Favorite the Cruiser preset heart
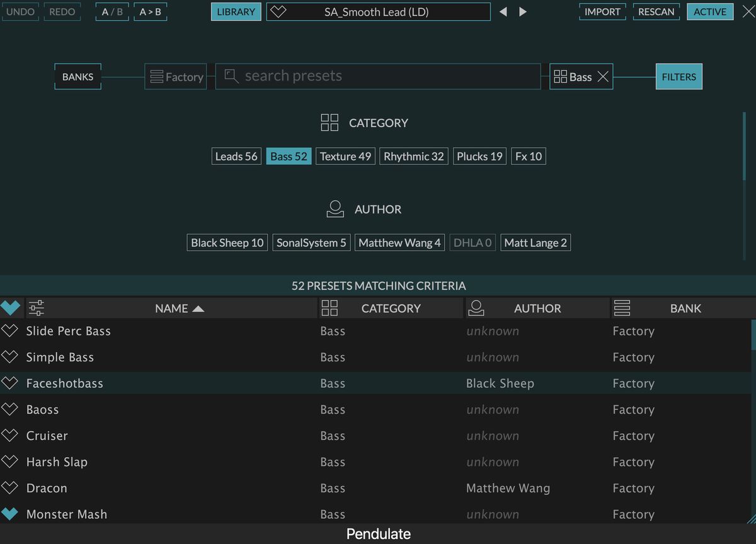Viewport: 756px width, 544px height. (x=9, y=436)
